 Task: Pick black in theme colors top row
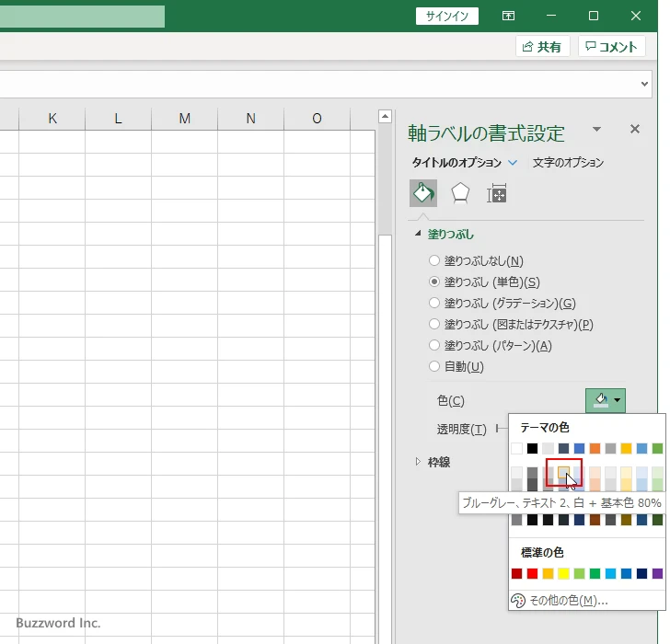point(532,448)
